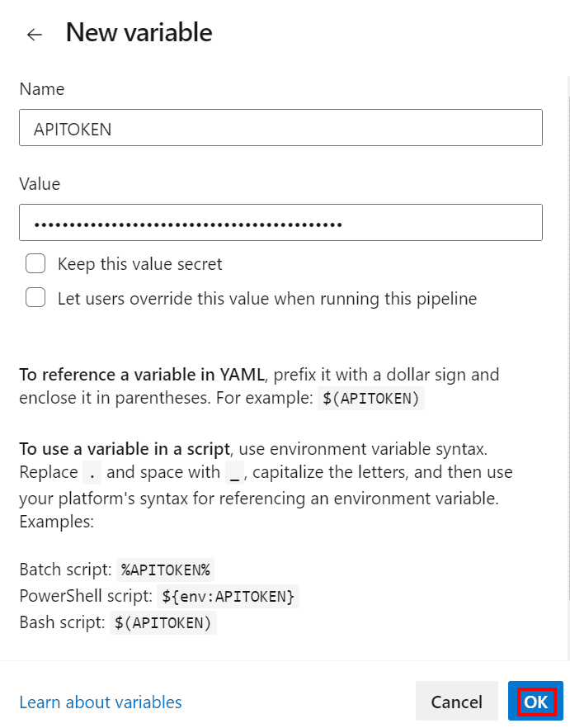
Task: Click the "Batch script:" label text
Action: coord(65,570)
